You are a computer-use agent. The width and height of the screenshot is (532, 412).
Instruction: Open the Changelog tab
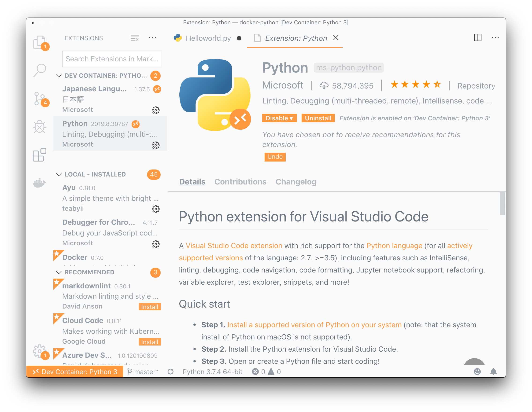296,182
